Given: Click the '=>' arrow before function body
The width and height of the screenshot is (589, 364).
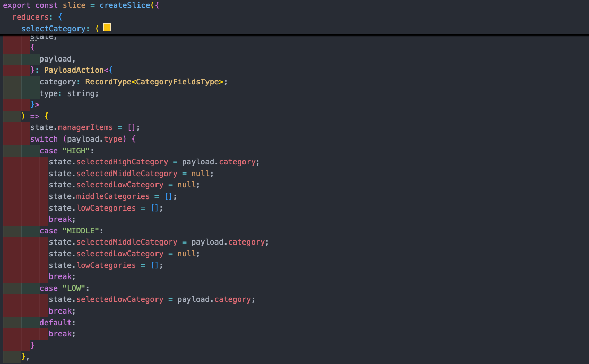Looking at the screenshot, I should click(x=34, y=116).
